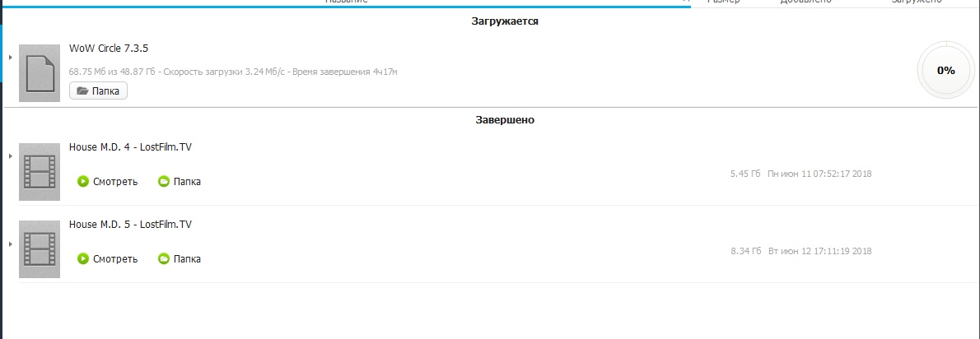The image size is (980, 339).
Task: Click the 5.45 Гб size value
Action: 745,174
